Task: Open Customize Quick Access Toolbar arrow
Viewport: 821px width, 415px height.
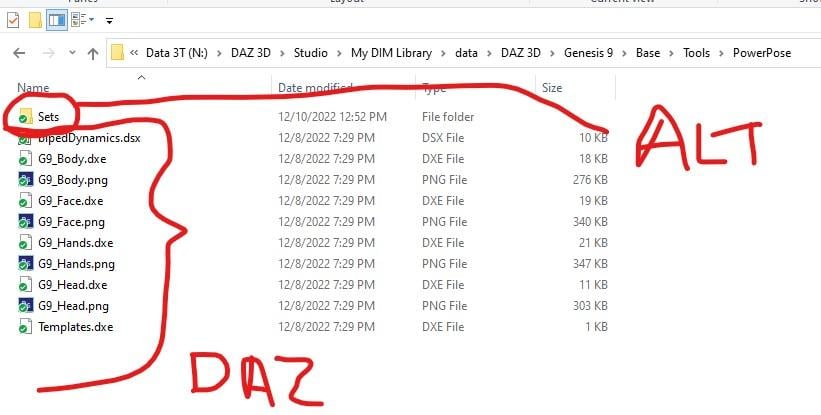Action: pos(109,21)
